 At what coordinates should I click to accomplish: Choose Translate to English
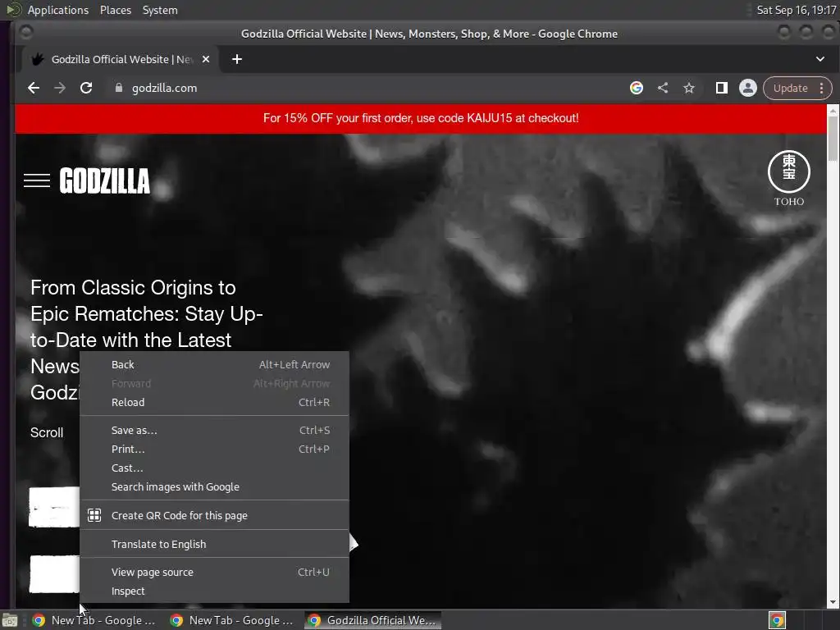pos(214,545)
